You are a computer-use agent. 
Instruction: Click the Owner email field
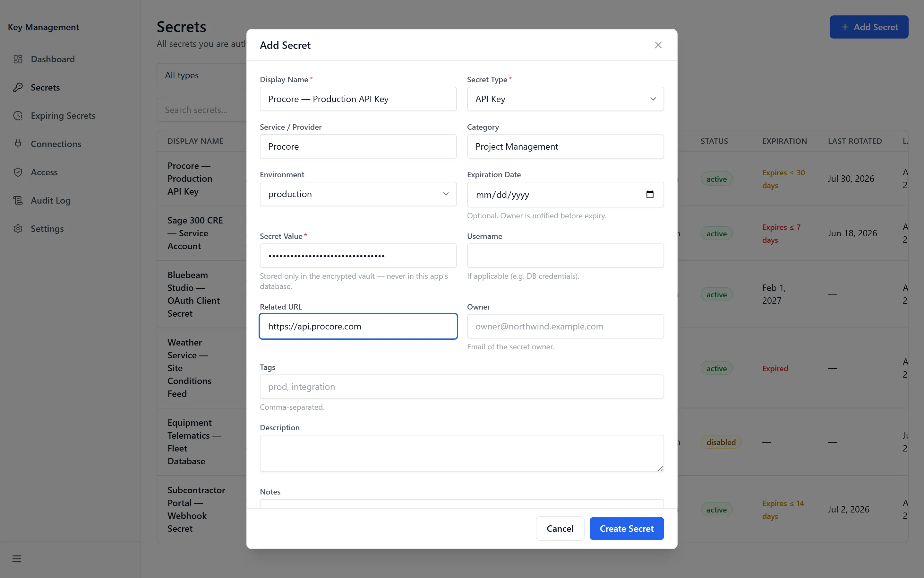[565, 326]
